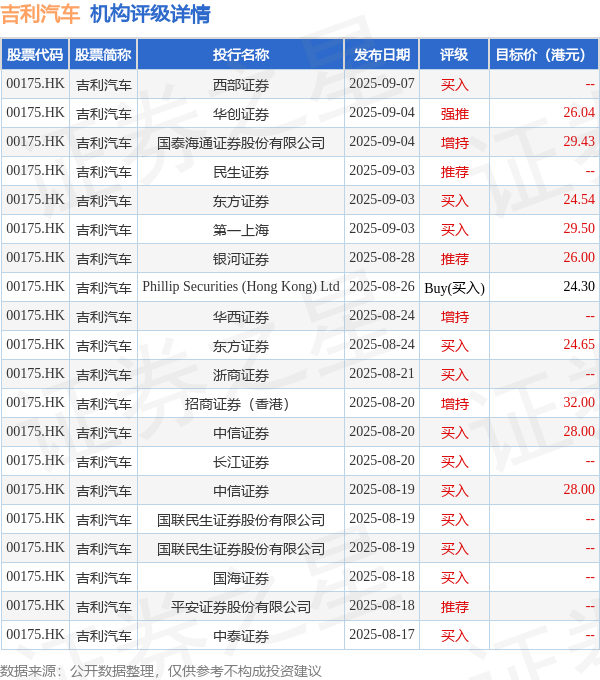
Task: Select the 中泰证券 cell
Action: (241, 636)
